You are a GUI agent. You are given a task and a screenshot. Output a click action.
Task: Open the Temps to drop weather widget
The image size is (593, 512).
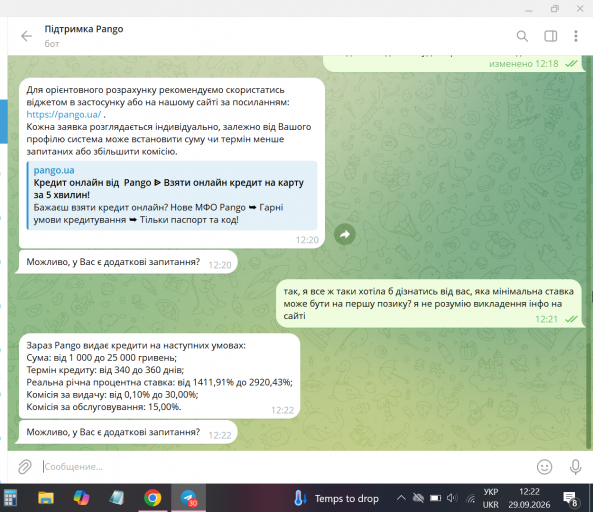click(337, 498)
